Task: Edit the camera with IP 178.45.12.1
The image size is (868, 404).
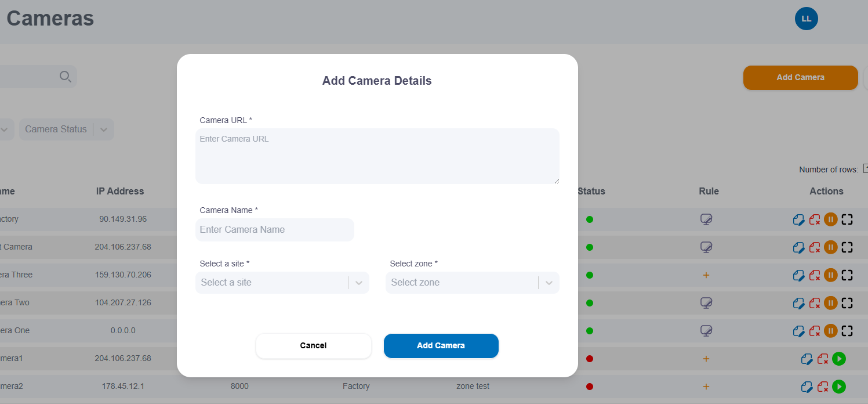Action: click(x=807, y=387)
